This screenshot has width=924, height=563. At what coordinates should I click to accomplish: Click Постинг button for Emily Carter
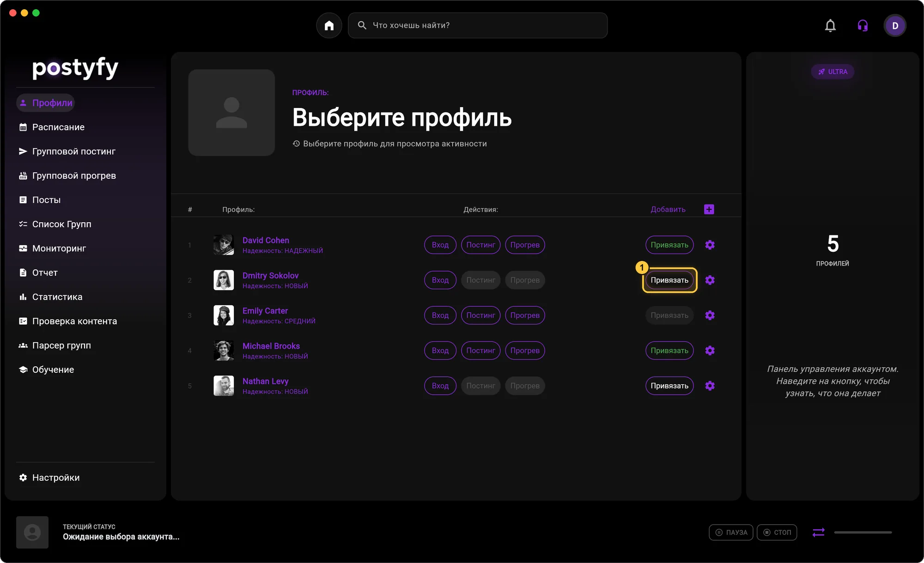click(x=480, y=315)
